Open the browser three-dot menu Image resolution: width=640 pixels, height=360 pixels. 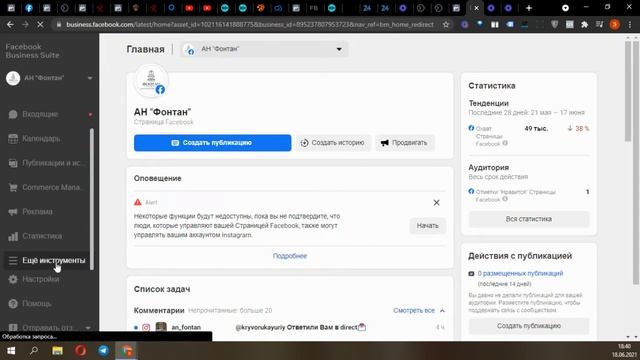630,24
